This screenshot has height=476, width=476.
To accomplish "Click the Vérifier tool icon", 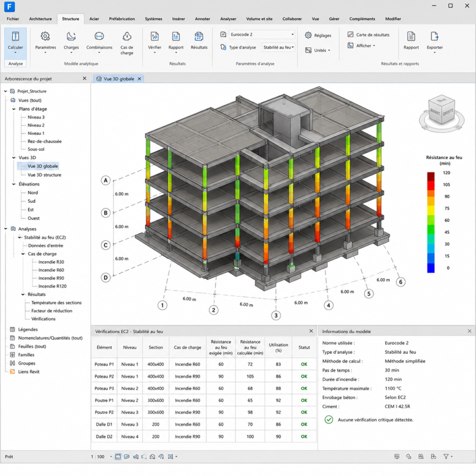I will [154, 36].
